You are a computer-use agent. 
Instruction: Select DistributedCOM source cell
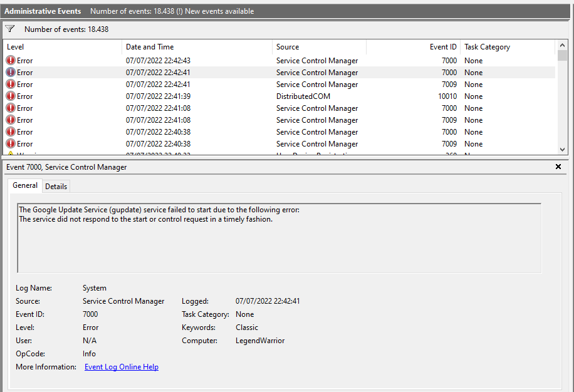(x=303, y=96)
